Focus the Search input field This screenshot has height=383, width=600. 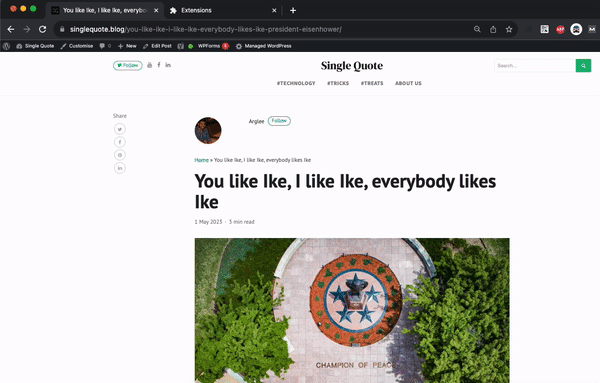click(x=535, y=65)
